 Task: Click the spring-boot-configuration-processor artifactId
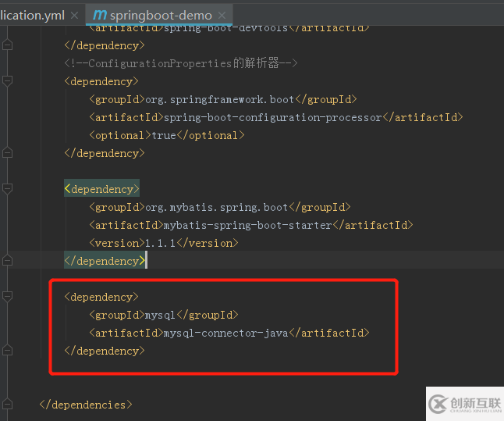272,117
